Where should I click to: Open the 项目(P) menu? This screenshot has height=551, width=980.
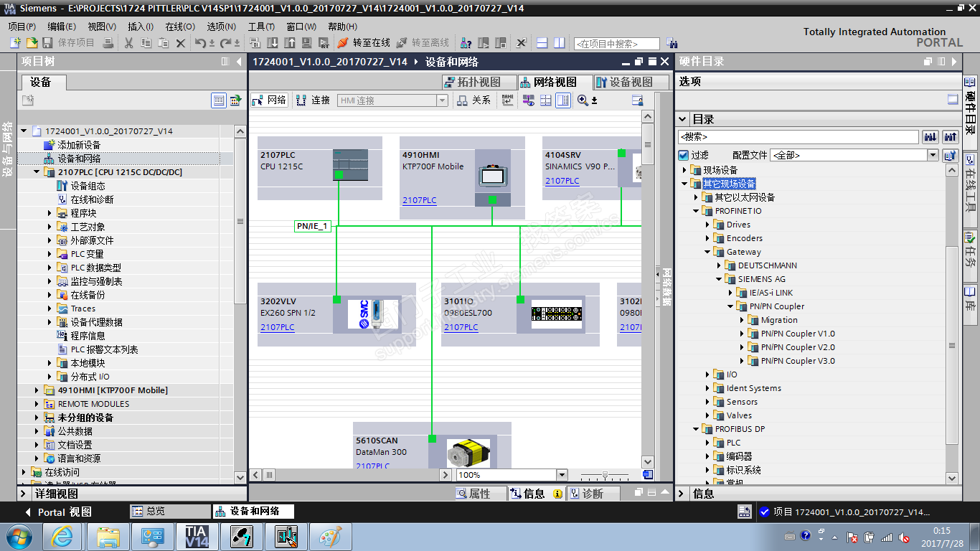click(x=22, y=27)
